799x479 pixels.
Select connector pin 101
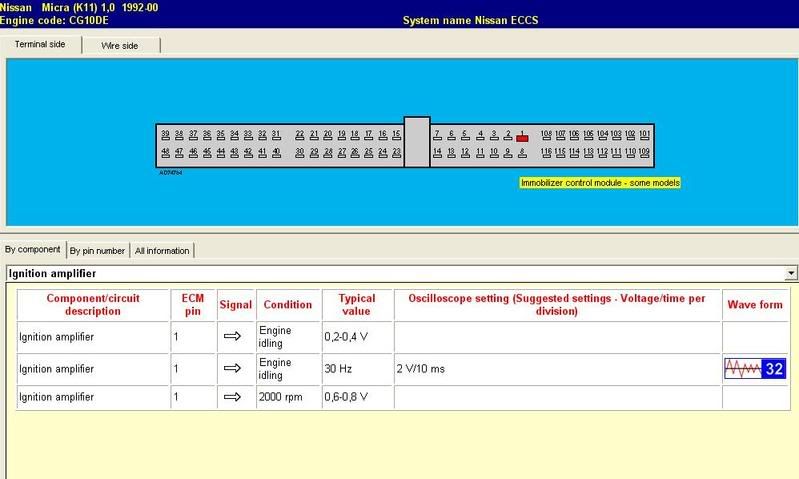click(645, 135)
